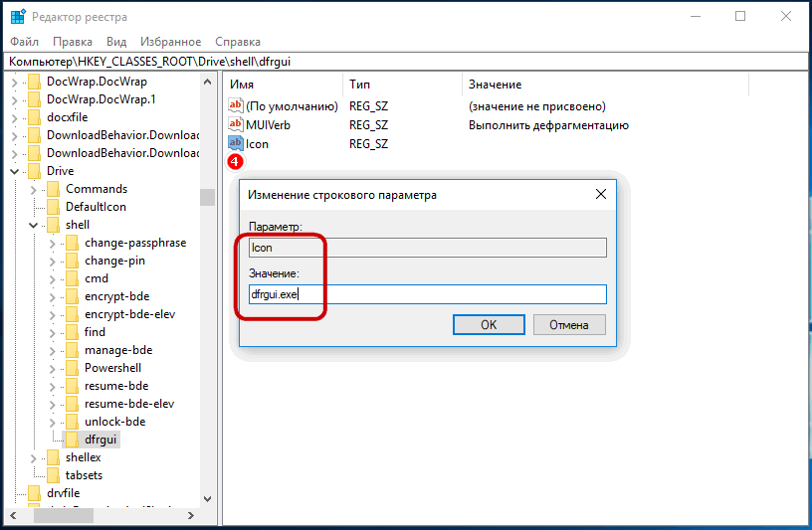Expand the Commands key
812x530 pixels.
point(34,190)
